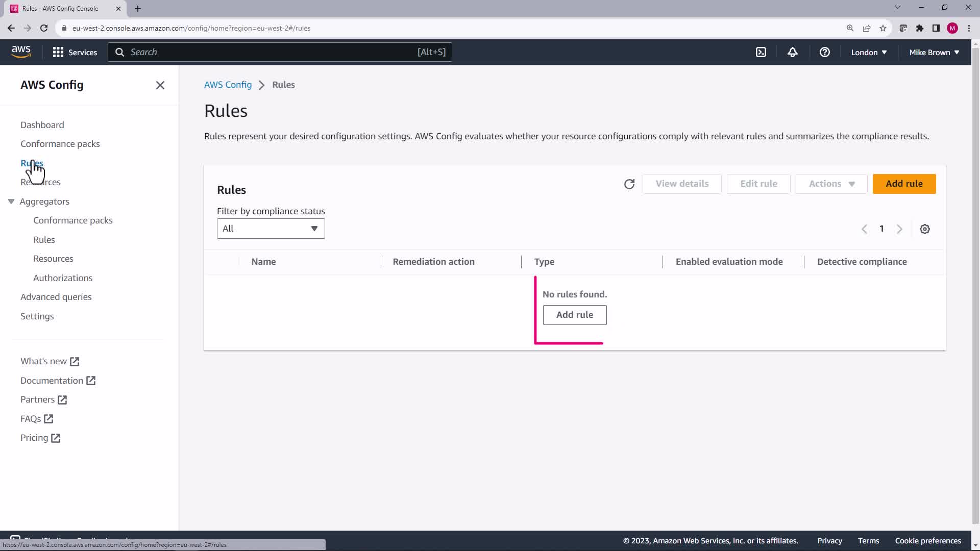Refresh the Rules table
The image size is (980, 551).
pyautogui.click(x=629, y=184)
